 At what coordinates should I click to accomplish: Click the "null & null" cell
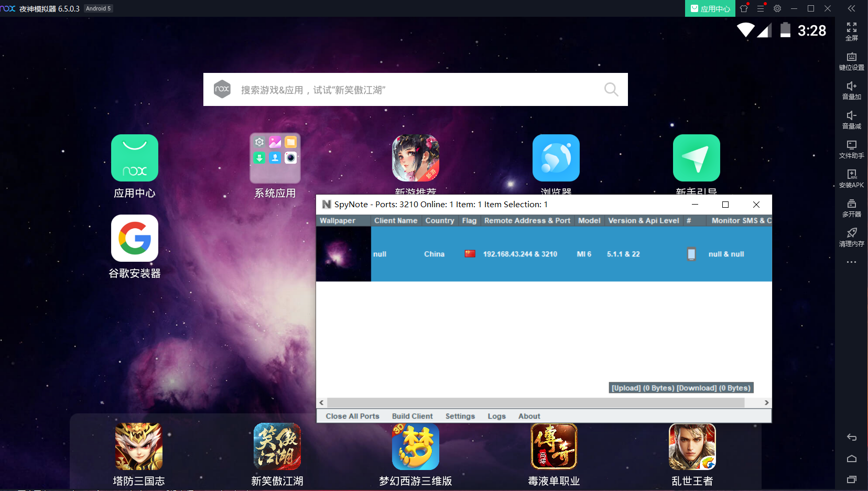pyautogui.click(x=726, y=254)
